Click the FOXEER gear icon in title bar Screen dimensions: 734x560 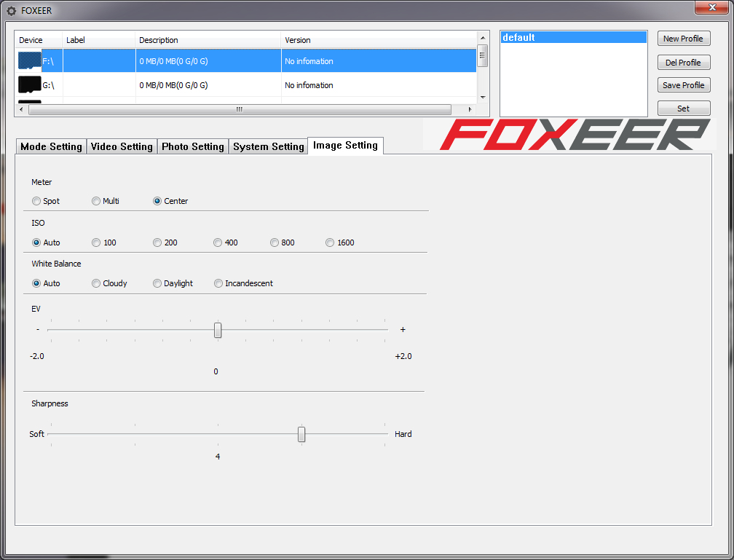11,11
